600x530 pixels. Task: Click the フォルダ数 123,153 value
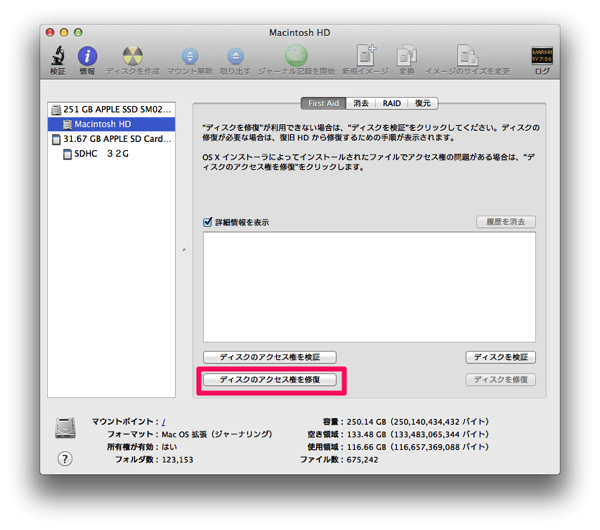coord(178,460)
